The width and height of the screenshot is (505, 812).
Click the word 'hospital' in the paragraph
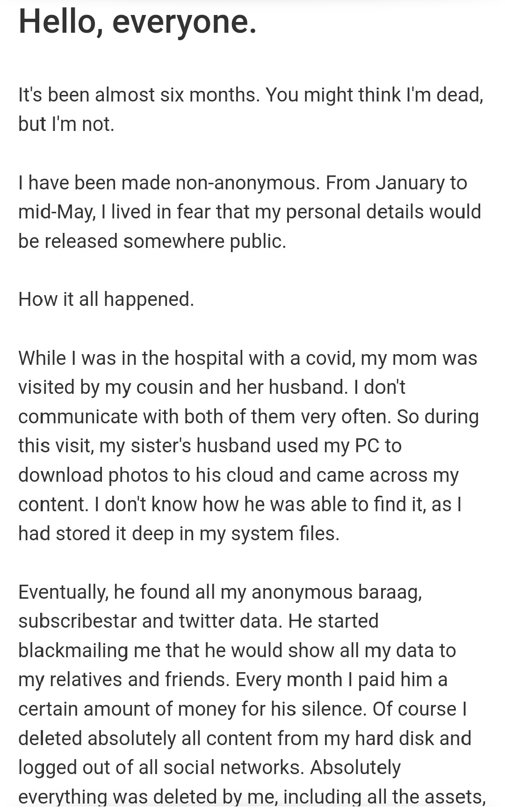coord(209,359)
